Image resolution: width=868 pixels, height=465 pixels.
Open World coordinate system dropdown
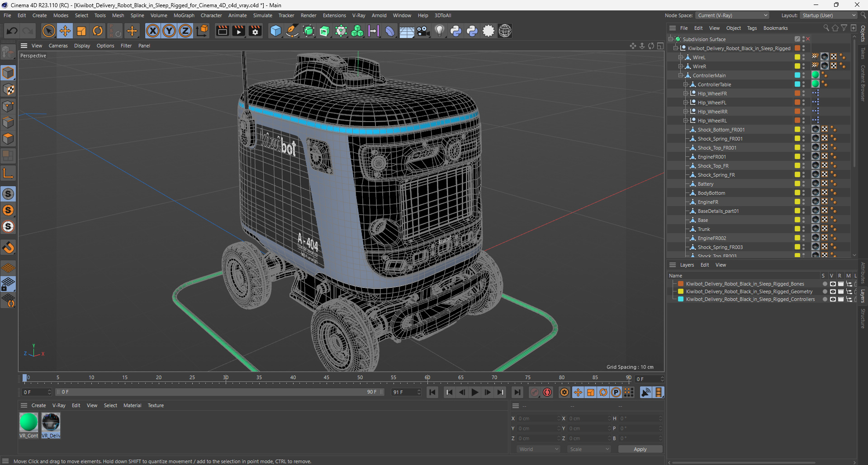point(538,449)
